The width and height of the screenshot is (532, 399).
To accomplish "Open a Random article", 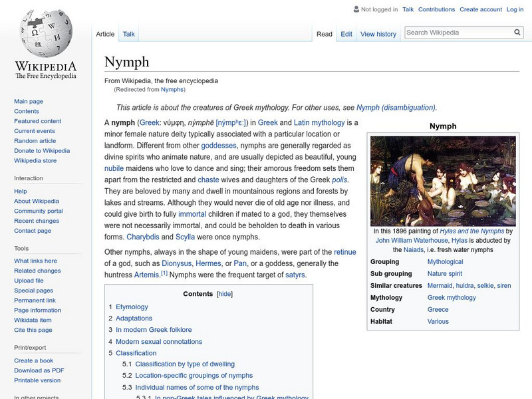I will (x=35, y=140).
